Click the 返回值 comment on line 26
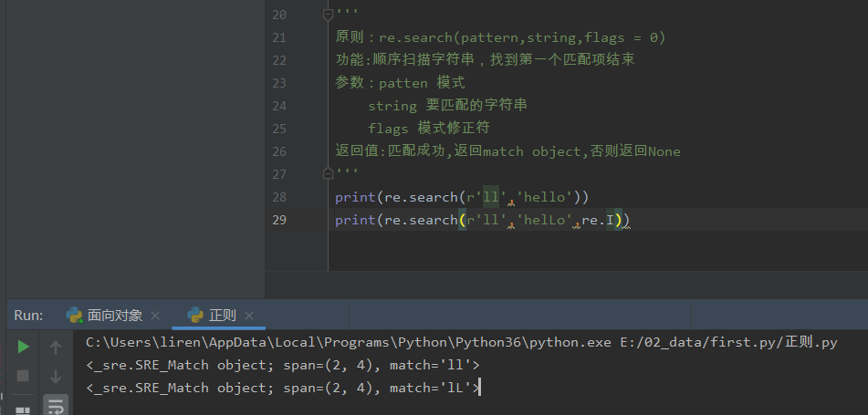Viewport: 868px width, 415px height. click(507, 151)
